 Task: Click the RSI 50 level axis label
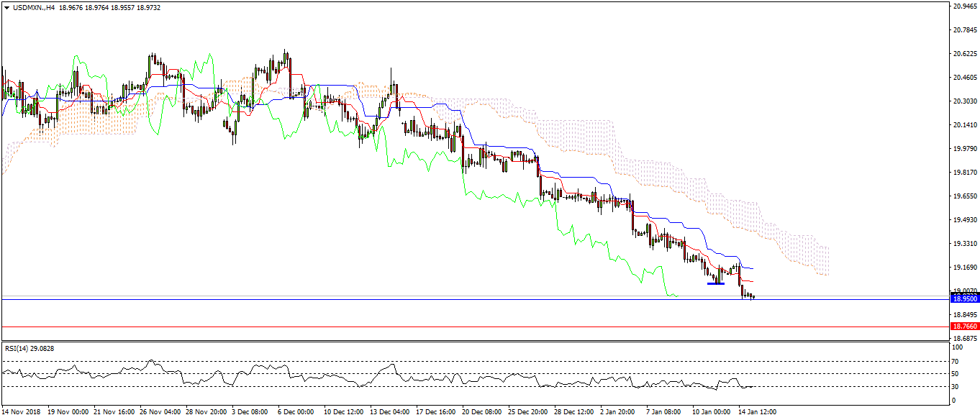click(x=955, y=374)
